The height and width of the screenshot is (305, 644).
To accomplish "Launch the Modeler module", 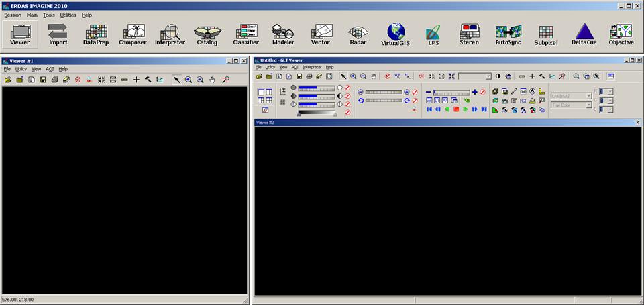I will point(283,34).
